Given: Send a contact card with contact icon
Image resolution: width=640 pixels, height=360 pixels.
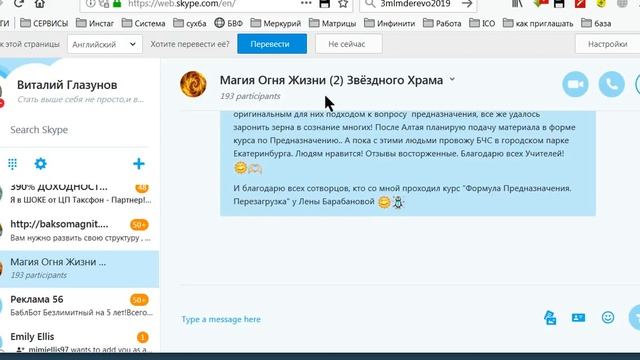Looking at the screenshot, I should (x=578, y=318).
